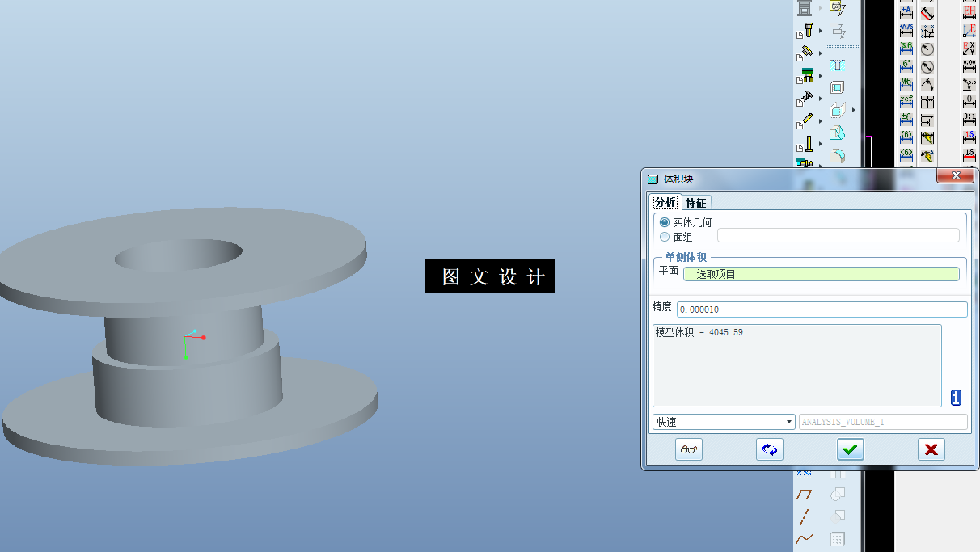Open the 快速 analysis type dropdown
This screenshot has height=552, width=980.
pos(724,422)
